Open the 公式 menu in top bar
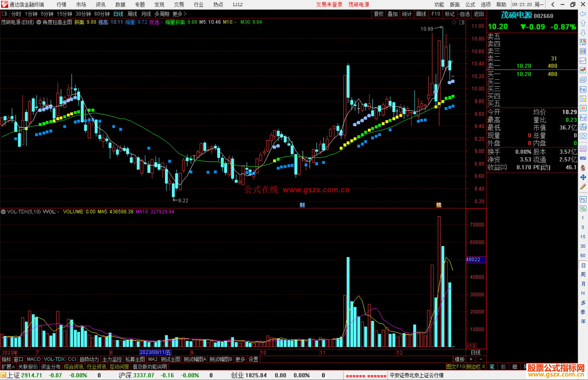The height and width of the screenshot is (380, 588). [x=470, y=5]
